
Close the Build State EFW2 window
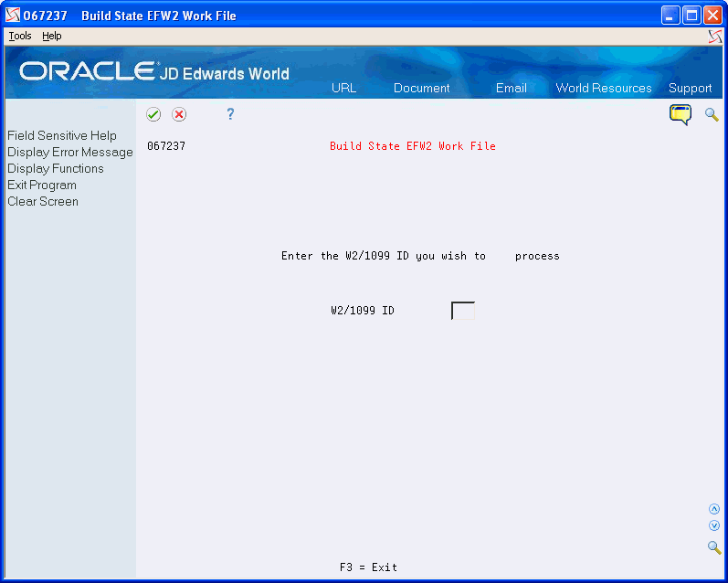(x=712, y=16)
